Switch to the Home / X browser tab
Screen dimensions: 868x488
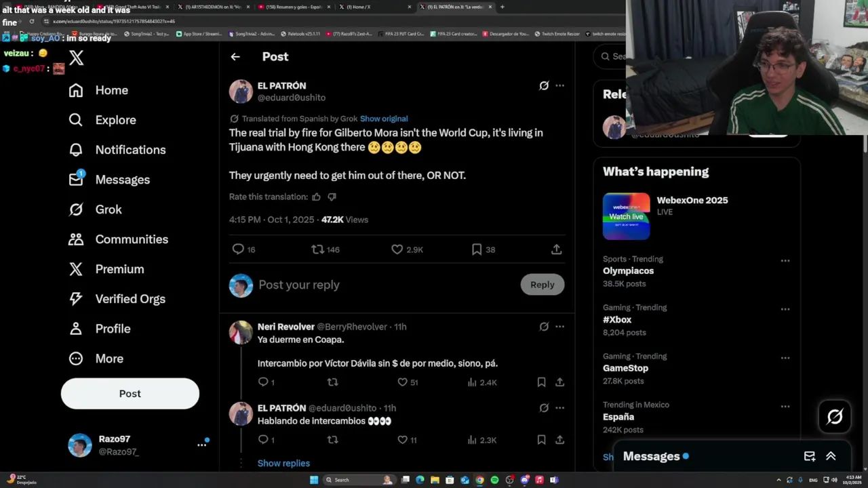click(x=376, y=7)
